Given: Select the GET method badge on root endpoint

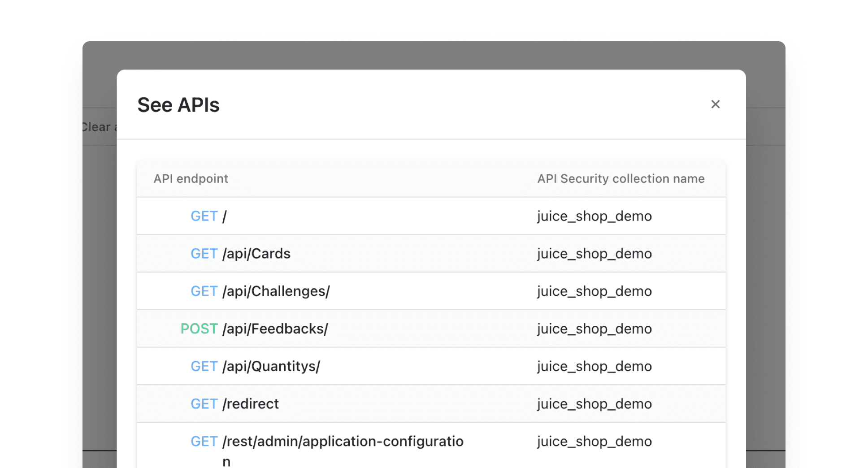Looking at the screenshot, I should (x=204, y=216).
